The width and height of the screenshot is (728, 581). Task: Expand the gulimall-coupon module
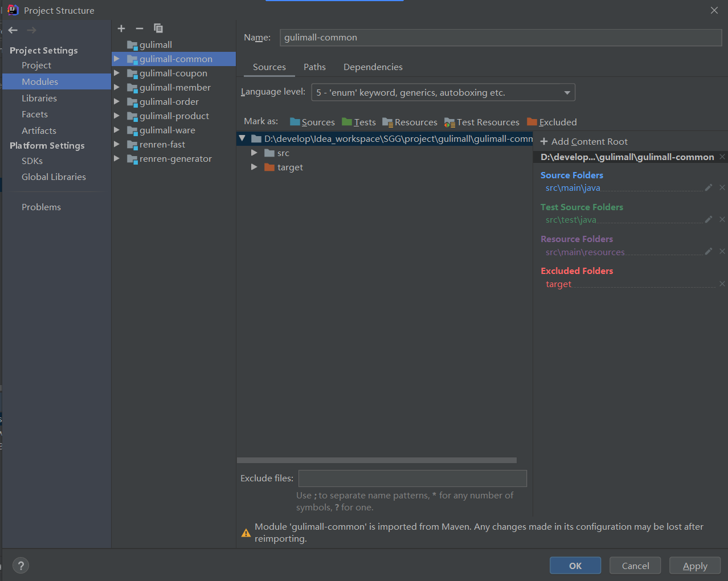117,73
